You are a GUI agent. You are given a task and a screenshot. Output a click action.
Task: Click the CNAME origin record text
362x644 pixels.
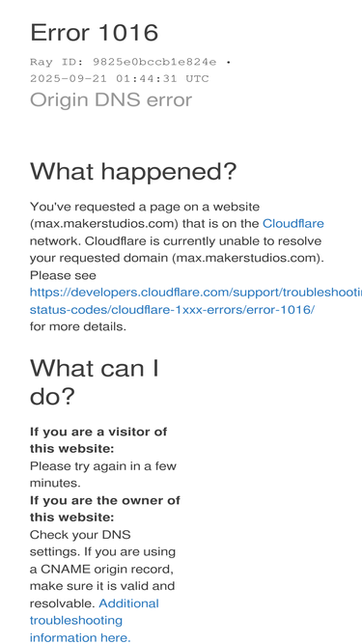point(107,570)
